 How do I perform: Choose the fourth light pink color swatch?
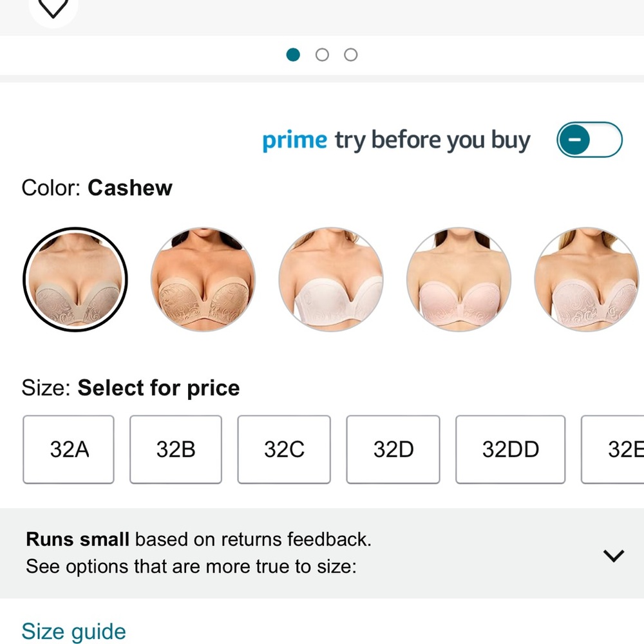(459, 279)
